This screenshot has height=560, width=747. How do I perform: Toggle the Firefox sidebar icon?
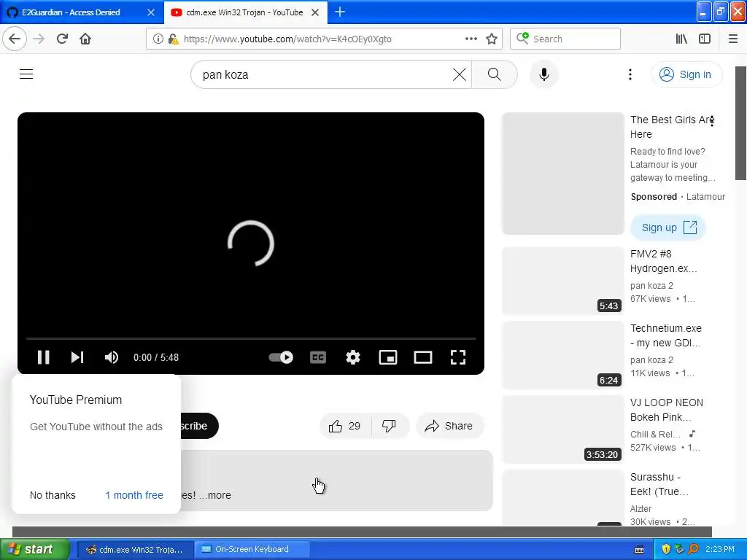pos(705,39)
